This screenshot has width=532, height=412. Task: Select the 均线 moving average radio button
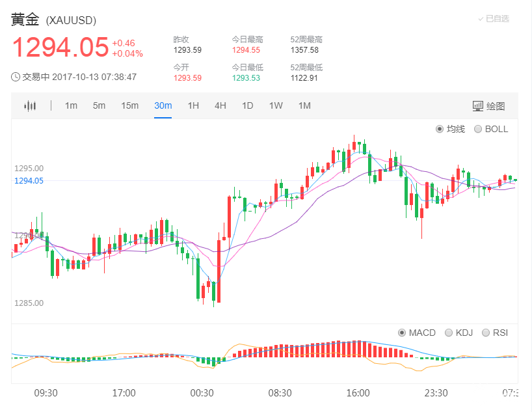point(440,129)
